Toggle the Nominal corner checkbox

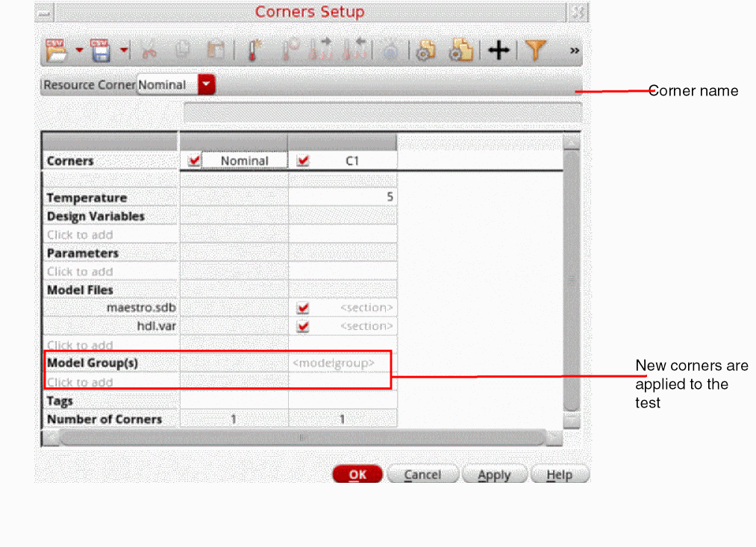pos(194,160)
